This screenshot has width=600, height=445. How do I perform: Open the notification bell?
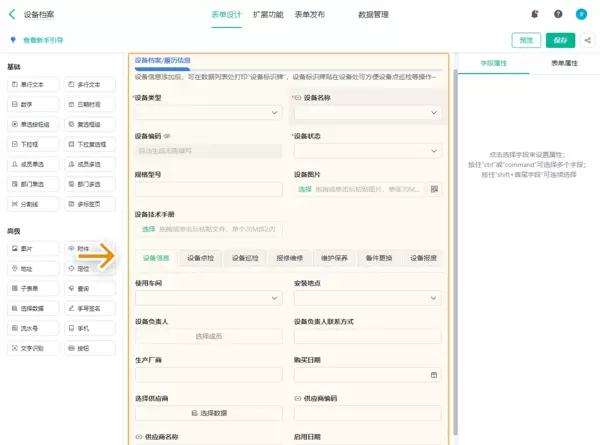click(535, 15)
